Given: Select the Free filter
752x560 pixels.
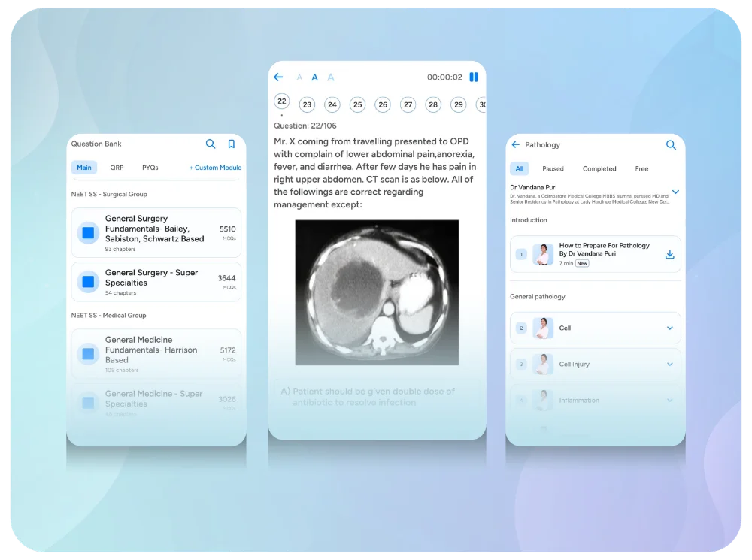Looking at the screenshot, I should tap(641, 169).
